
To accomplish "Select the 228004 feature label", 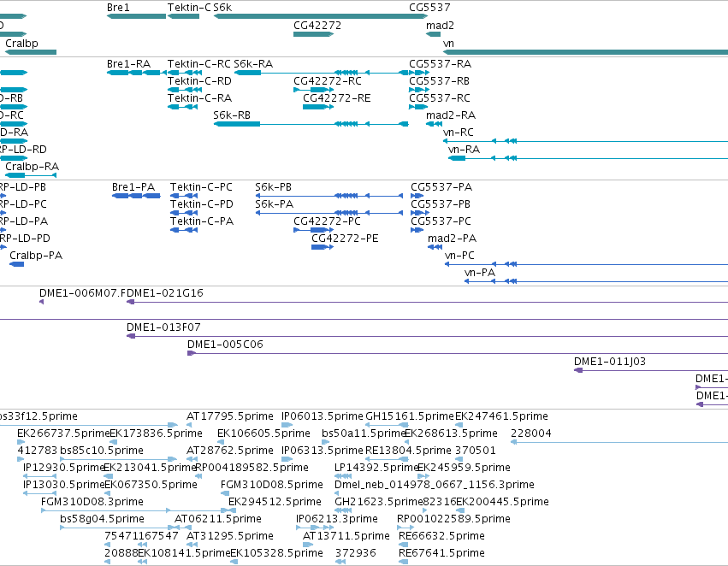I will [530, 433].
